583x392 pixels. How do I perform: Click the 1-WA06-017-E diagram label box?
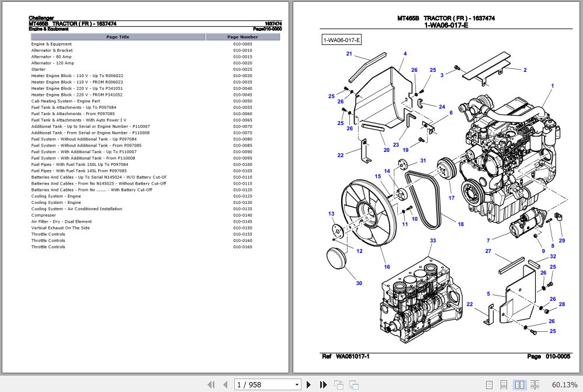point(342,40)
